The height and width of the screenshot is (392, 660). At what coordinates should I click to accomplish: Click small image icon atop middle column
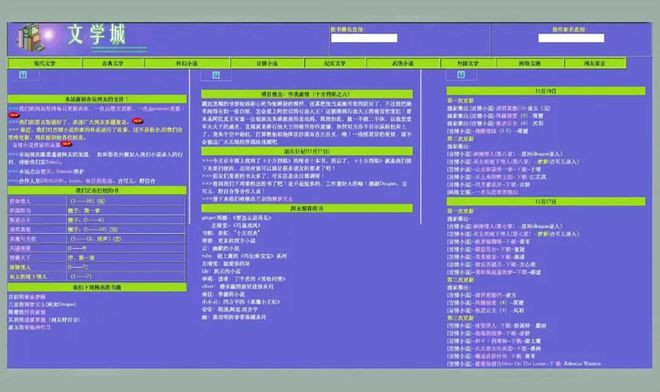216,75
